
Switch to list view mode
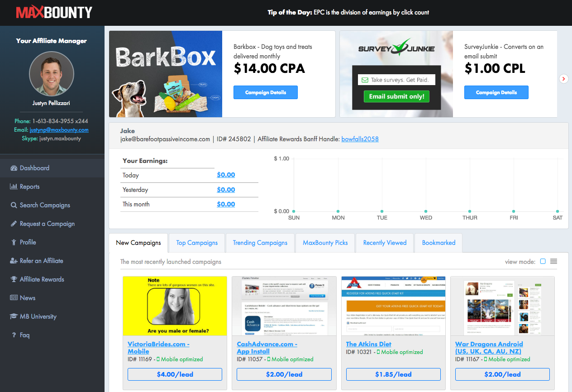point(553,261)
